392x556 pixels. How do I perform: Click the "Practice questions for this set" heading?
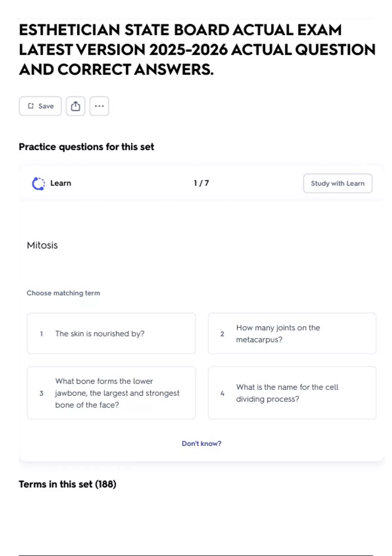[x=87, y=147]
